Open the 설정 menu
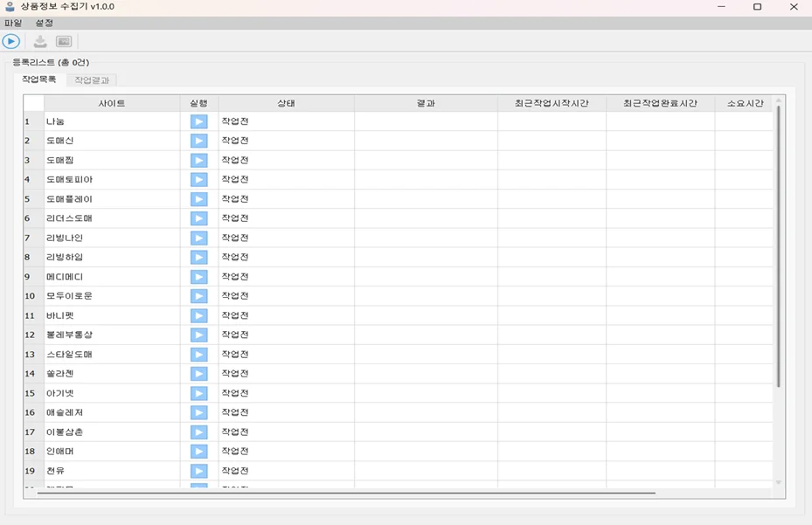This screenshot has width=812, height=525. (x=43, y=23)
